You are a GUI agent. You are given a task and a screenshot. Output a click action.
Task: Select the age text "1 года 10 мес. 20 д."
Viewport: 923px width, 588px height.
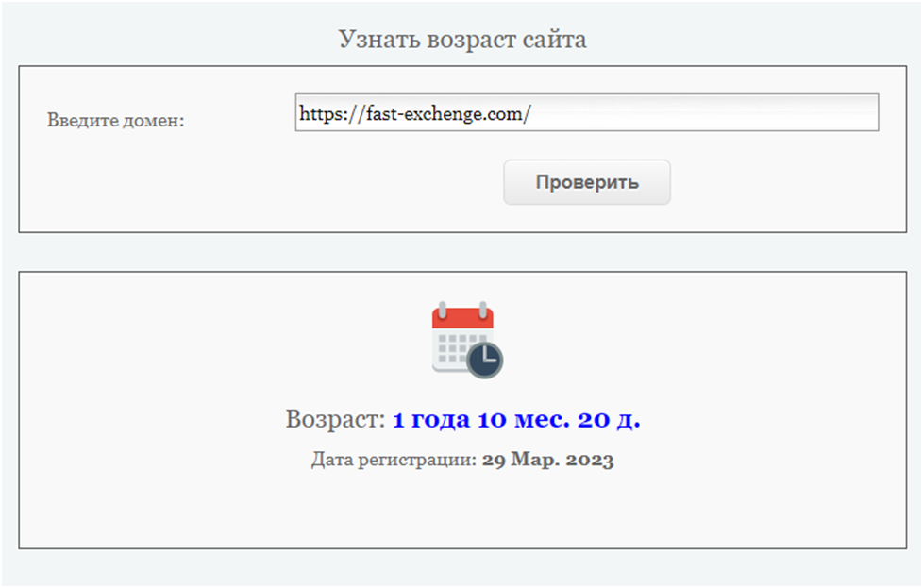(x=516, y=420)
